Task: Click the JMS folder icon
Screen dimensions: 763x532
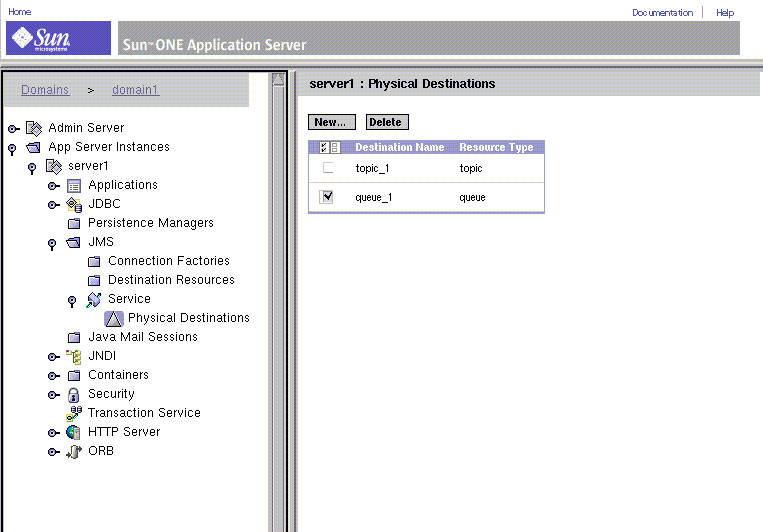Action: (x=73, y=242)
